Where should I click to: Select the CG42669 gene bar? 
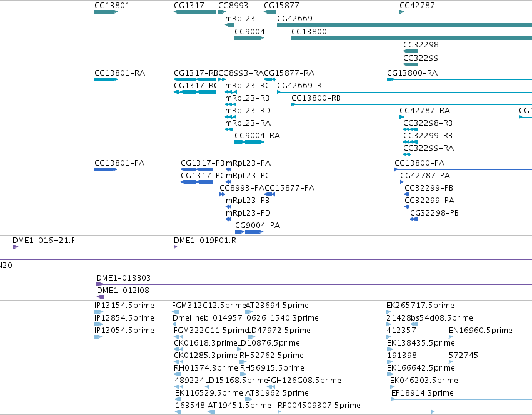pos(404,25)
